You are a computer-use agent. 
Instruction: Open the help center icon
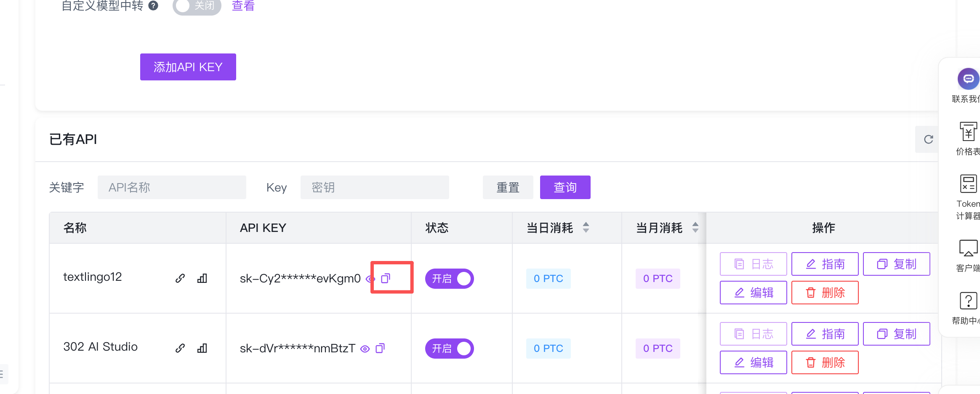[x=968, y=301]
